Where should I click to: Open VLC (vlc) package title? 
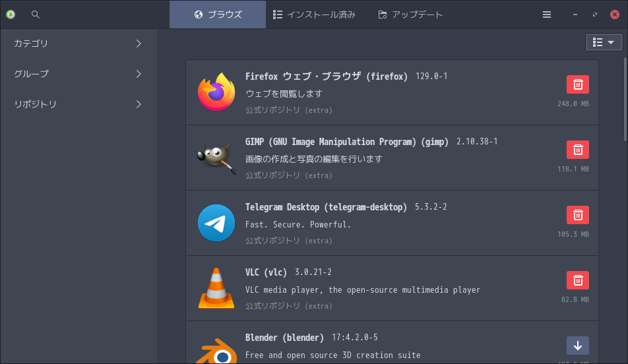pyautogui.click(x=266, y=272)
